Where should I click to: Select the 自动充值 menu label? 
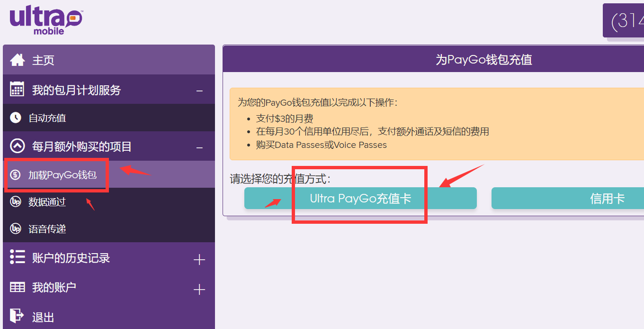[x=47, y=118]
